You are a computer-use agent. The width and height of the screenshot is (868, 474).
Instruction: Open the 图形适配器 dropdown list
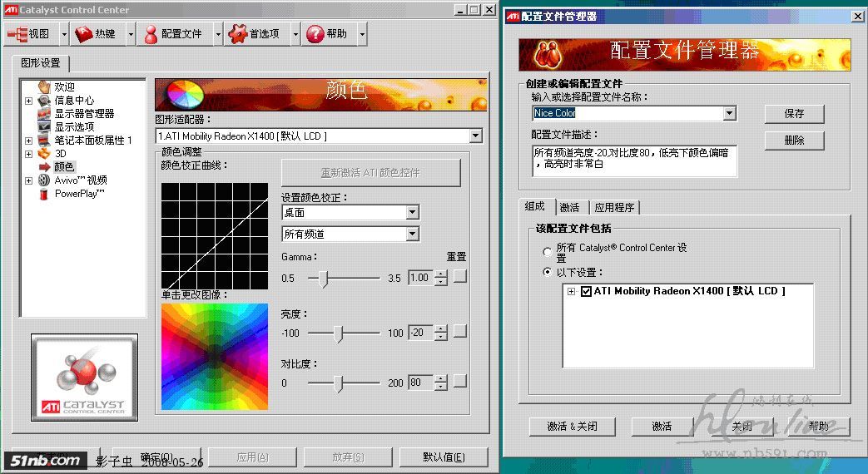[475, 136]
